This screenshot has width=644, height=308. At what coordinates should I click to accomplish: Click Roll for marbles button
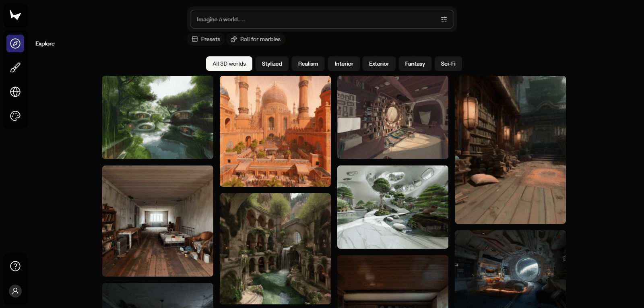(x=256, y=39)
